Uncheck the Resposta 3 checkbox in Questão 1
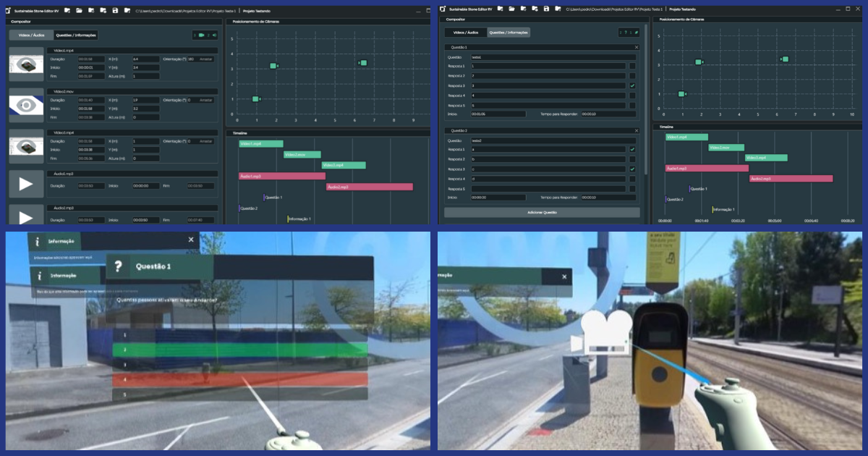868x456 pixels. coord(632,85)
